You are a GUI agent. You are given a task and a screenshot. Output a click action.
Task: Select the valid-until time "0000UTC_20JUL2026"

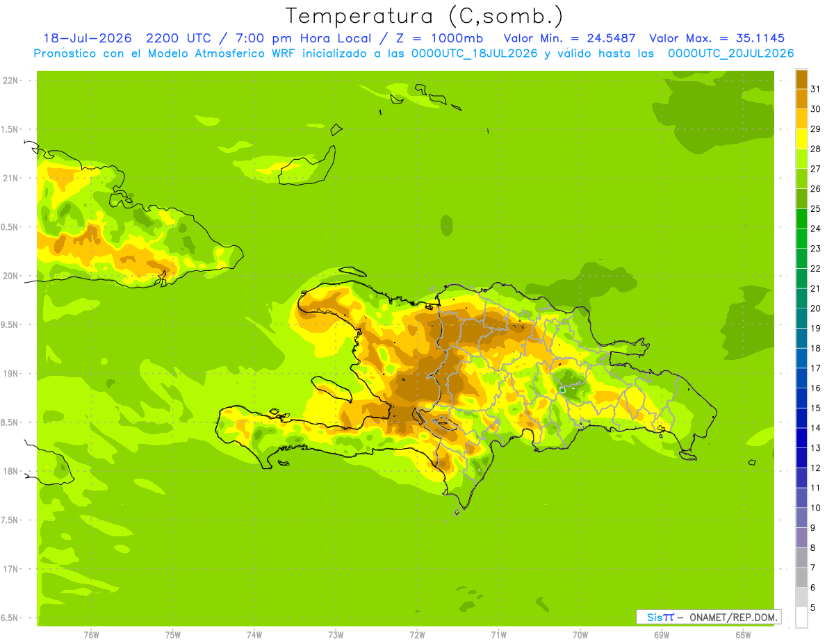(x=730, y=53)
